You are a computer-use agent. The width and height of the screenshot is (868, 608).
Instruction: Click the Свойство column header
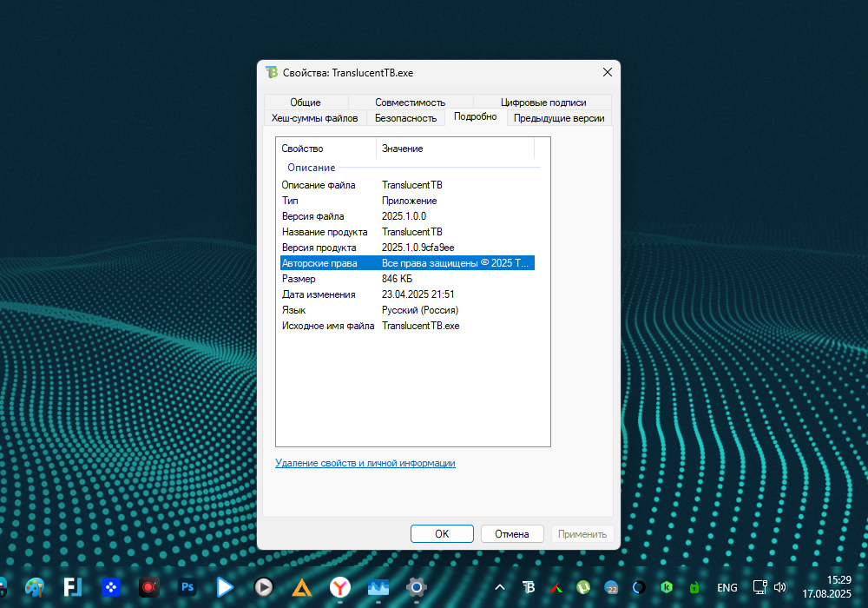click(x=326, y=149)
